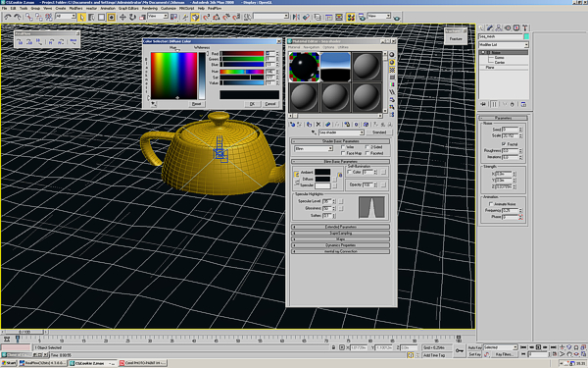Click the Undo icon in main toolbar

[8, 17]
